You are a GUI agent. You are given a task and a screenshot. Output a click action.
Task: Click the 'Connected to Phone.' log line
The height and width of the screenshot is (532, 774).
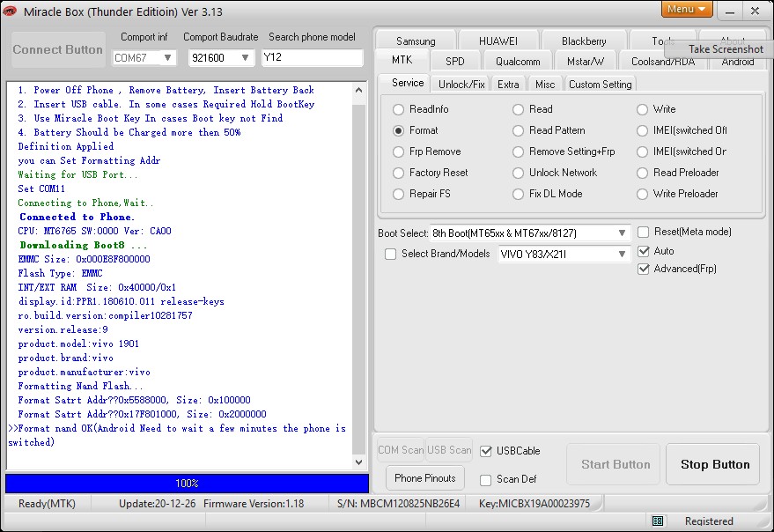click(77, 217)
